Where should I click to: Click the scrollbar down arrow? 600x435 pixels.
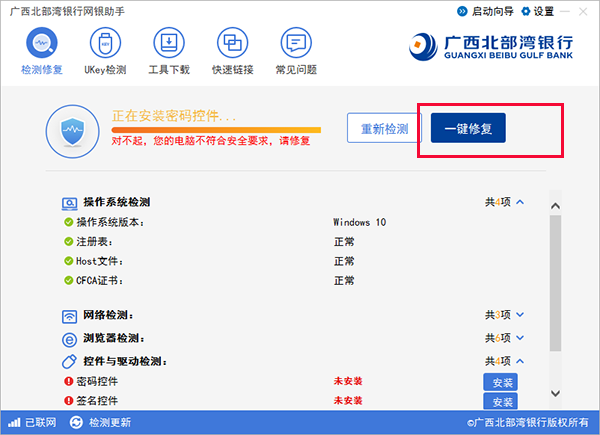pos(556,393)
